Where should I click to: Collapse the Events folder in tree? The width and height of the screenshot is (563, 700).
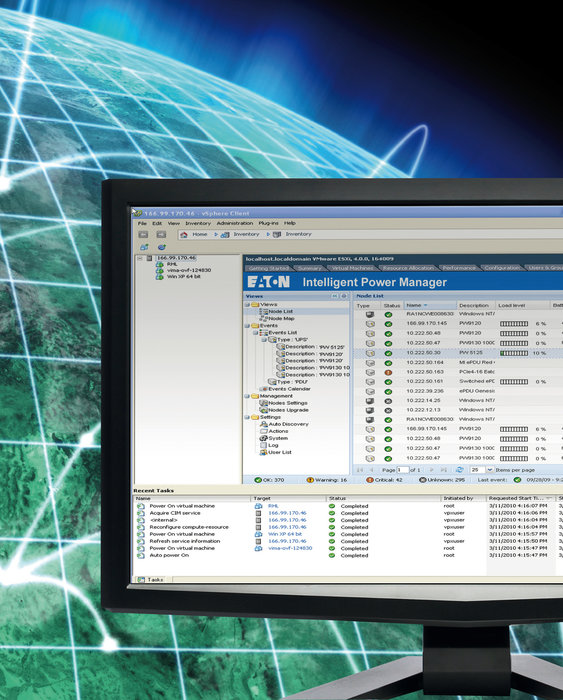(x=247, y=326)
